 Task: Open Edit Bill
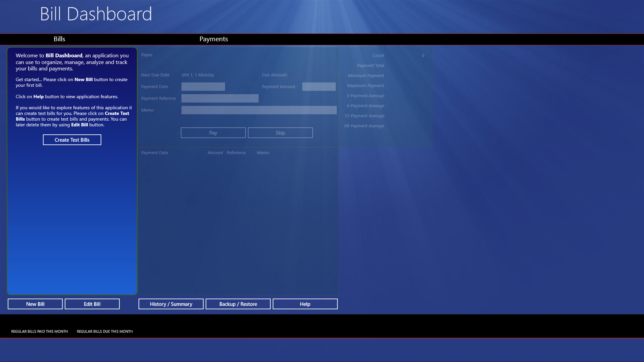(x=92, y=304)
